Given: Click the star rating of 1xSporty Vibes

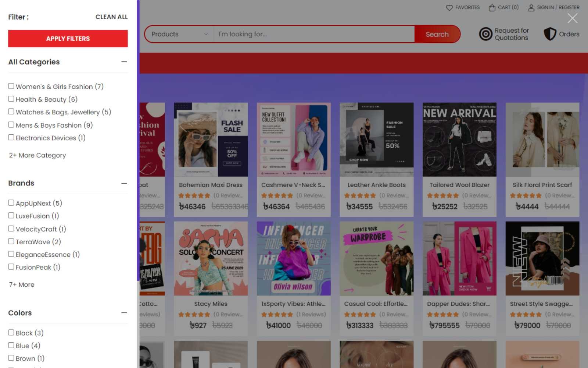Looking at the screenshot, I should point(277,315).
